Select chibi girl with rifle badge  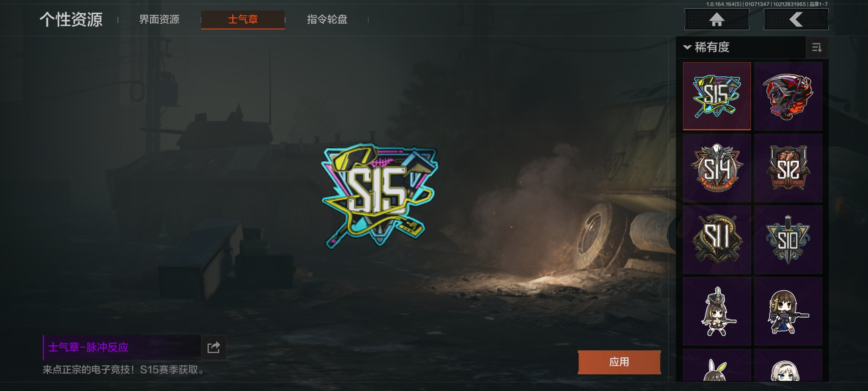(x=788, y=311)
